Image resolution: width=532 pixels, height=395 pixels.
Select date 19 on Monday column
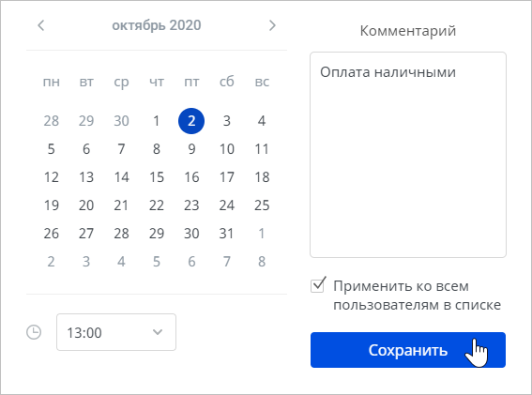click(x=52, y=205)
